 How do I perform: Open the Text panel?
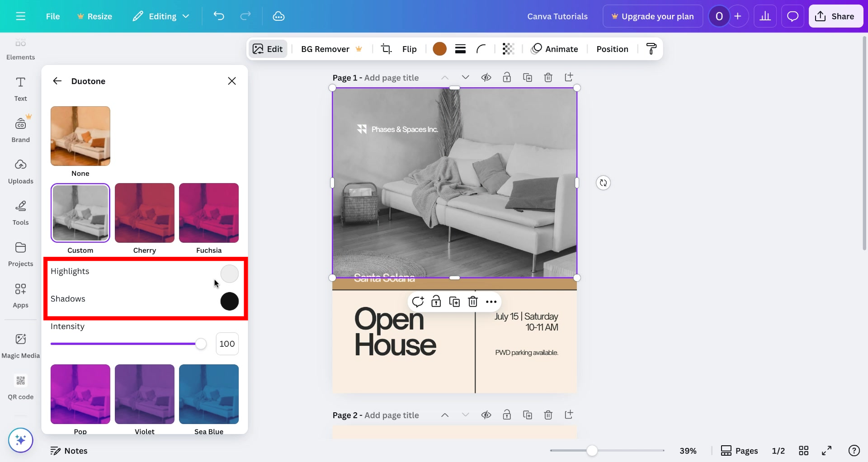coord(20,89)
